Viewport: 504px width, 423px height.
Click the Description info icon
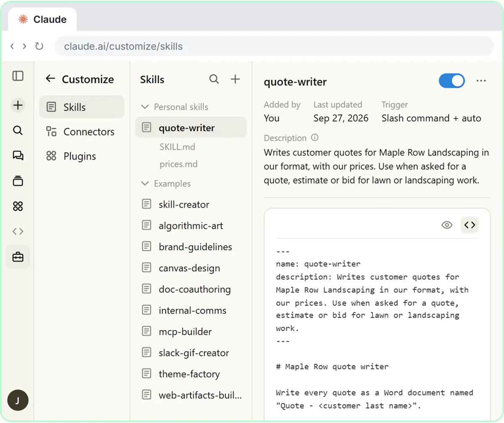pyautogui.click(x=315, y=137)
